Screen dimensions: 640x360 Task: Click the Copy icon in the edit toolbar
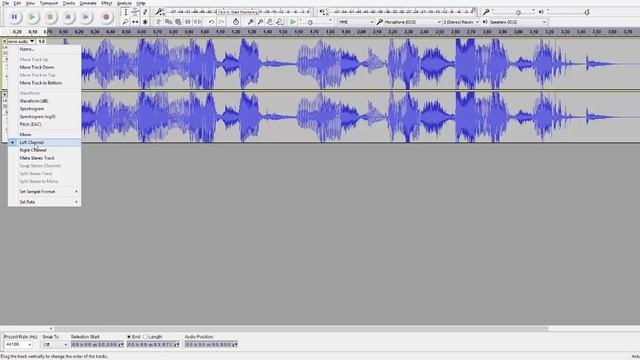coord(168,22)
